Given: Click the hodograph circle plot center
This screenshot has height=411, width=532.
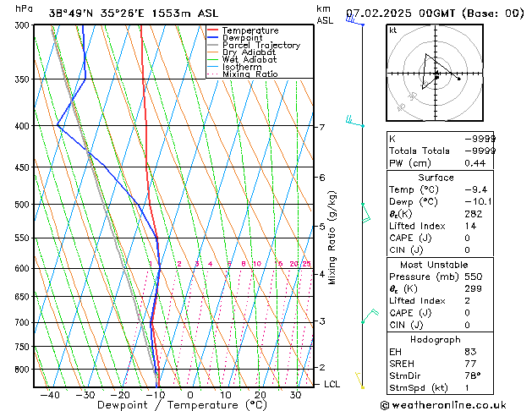Looking at the screenshot, I should (x=436, y=74).
